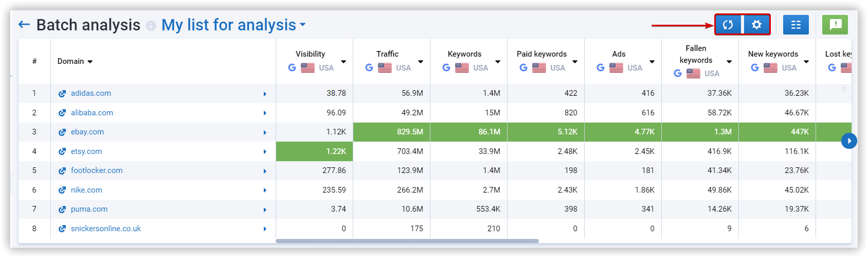
Task: Select the 5.12K paid keywords cell
Action: pos(546,132)
